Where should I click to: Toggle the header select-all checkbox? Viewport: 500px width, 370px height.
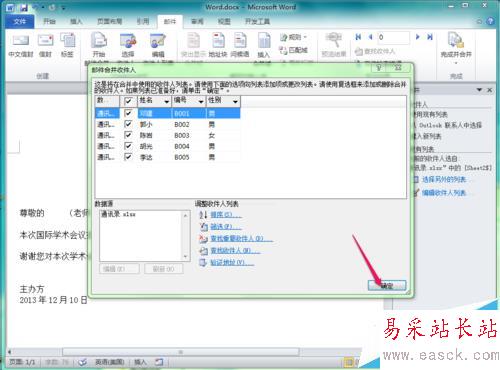pyautogui.click(x=128, y=101)
